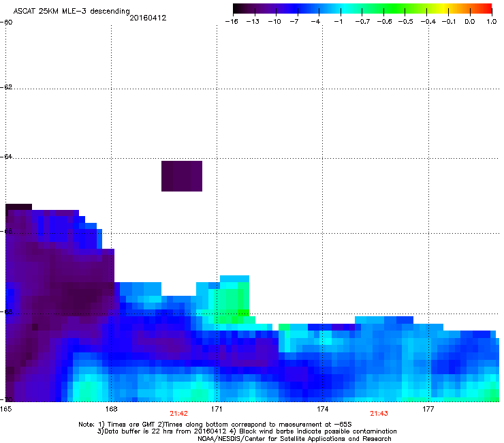Click the -0.4 color scale label
The width and height of the screenshot is (504, 443).
[428, 22]
